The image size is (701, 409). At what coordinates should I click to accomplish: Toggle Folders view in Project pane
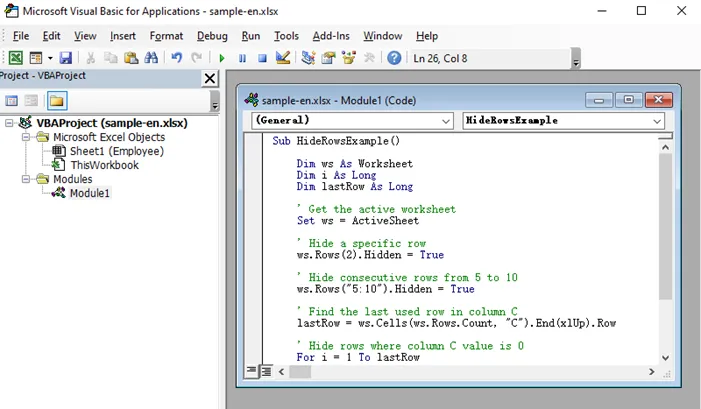point(57,101)
